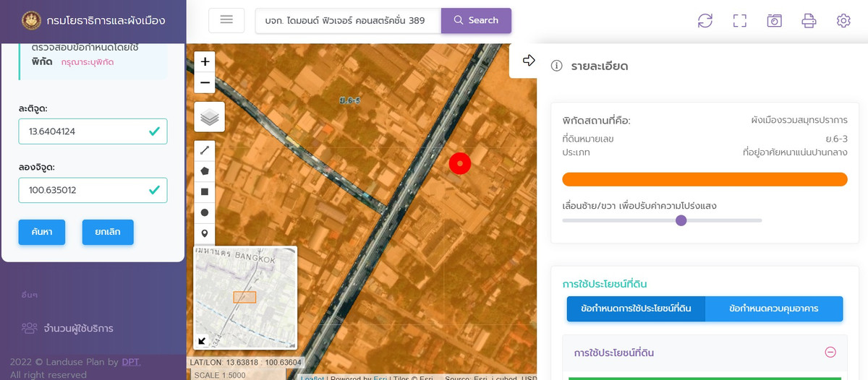Collapse the รายละเอียด panel with arrow
This screenshot has height=380, width=868.
529,61
